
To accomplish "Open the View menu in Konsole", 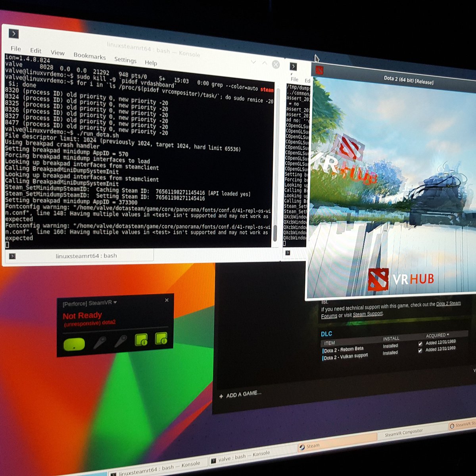I will [x=58, y=52].
